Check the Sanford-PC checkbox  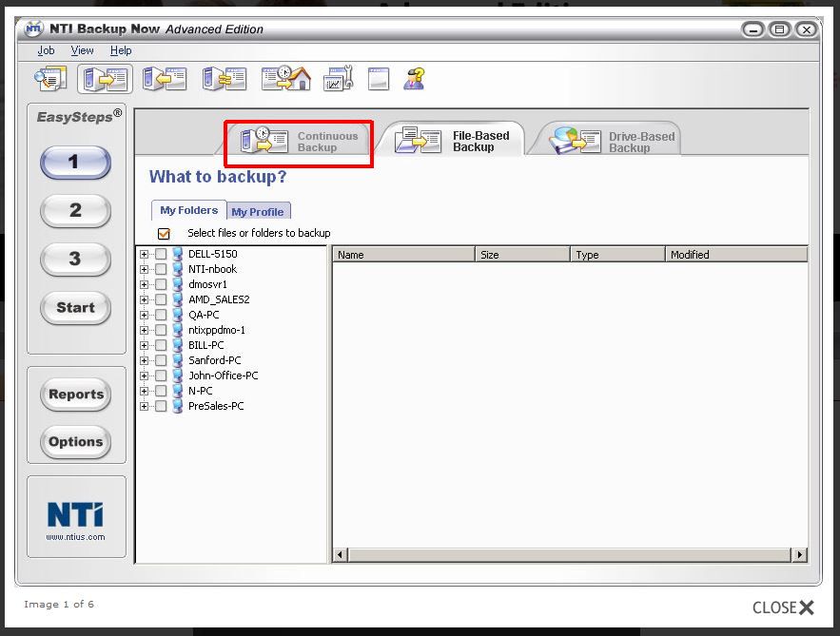click(x=161, y=360)
